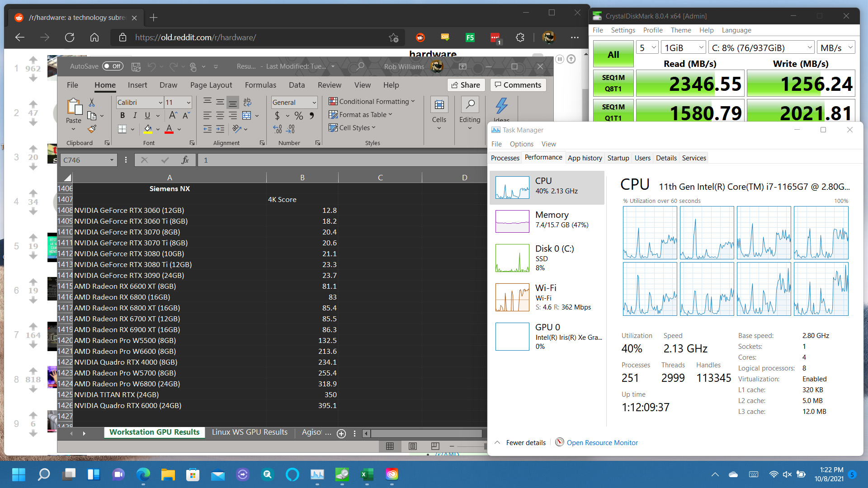Click the Increase Indent icon

[x=220, y=129]
